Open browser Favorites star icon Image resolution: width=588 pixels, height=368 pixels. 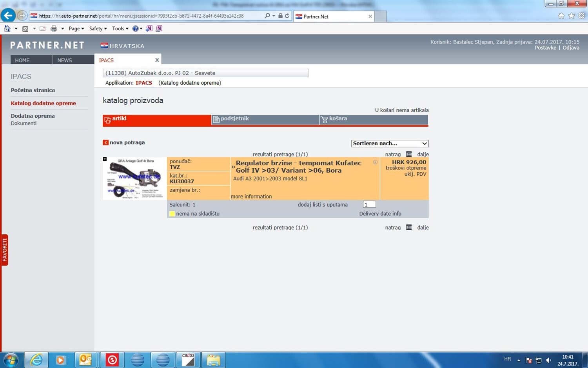572,16
